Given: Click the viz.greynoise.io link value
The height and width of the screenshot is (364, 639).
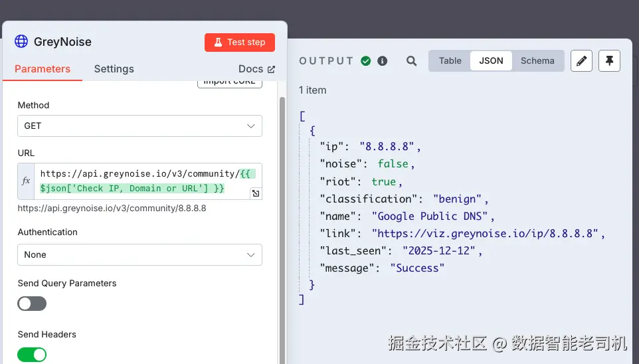Looking at the screenshot, I should point(484,234).
